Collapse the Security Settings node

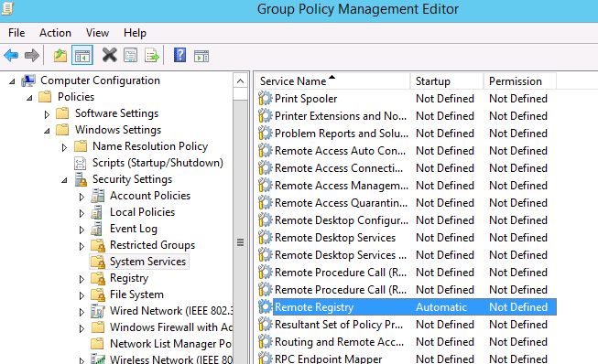click(64, 180)
